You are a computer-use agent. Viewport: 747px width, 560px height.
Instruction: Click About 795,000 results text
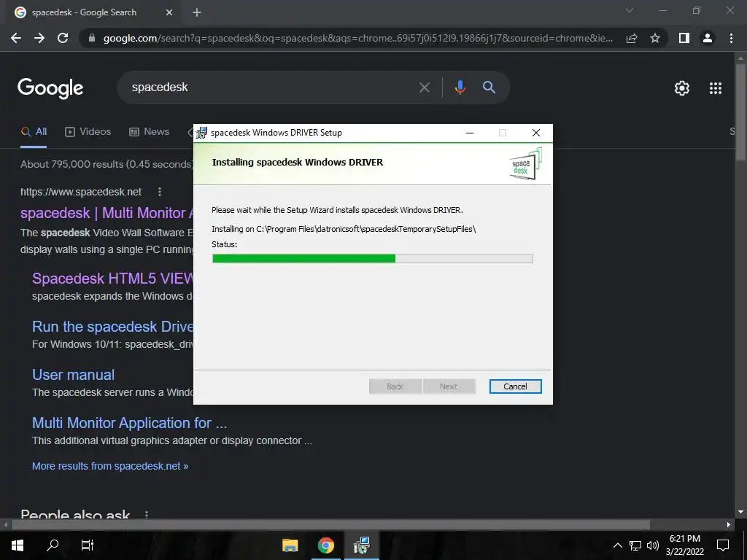click(x=107, y=164)
